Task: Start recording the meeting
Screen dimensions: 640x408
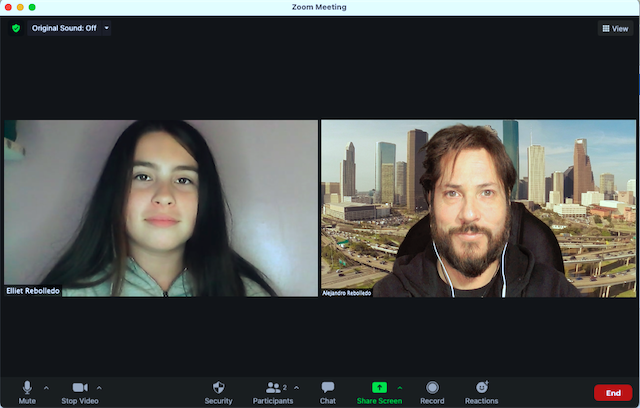Action: tap(432, 392)
